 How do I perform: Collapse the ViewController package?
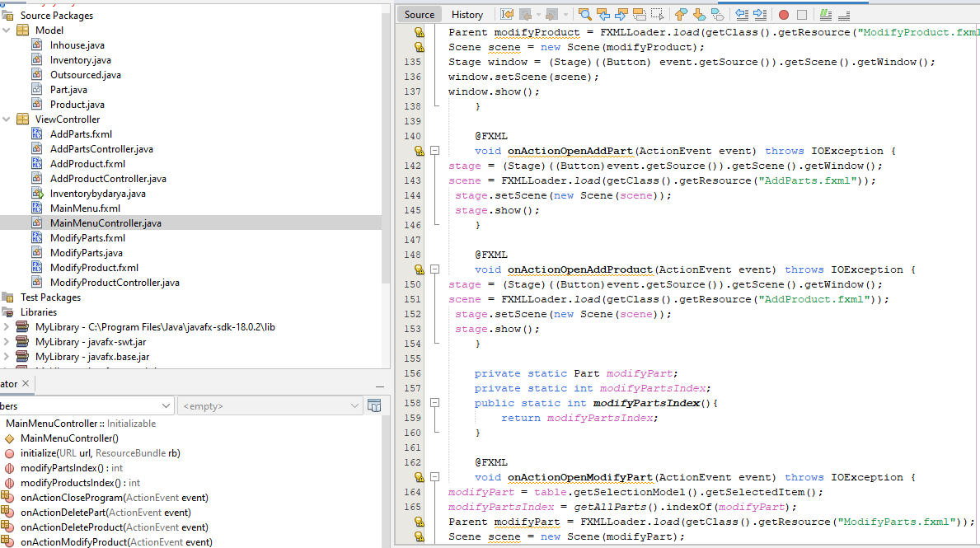[x=7, y=119]
